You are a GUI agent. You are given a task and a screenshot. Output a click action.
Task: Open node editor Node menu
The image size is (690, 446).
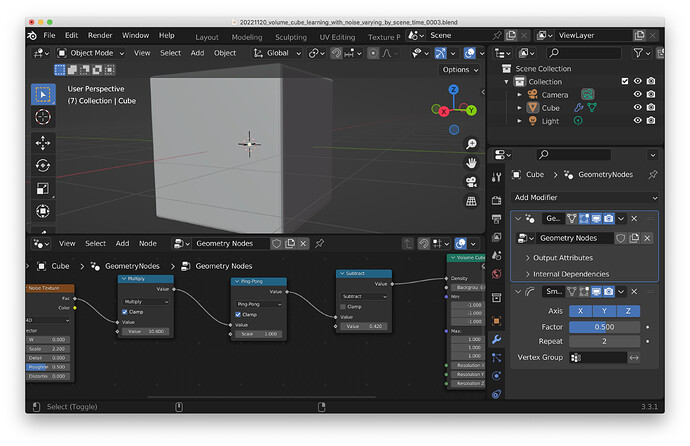click(147, 243)
